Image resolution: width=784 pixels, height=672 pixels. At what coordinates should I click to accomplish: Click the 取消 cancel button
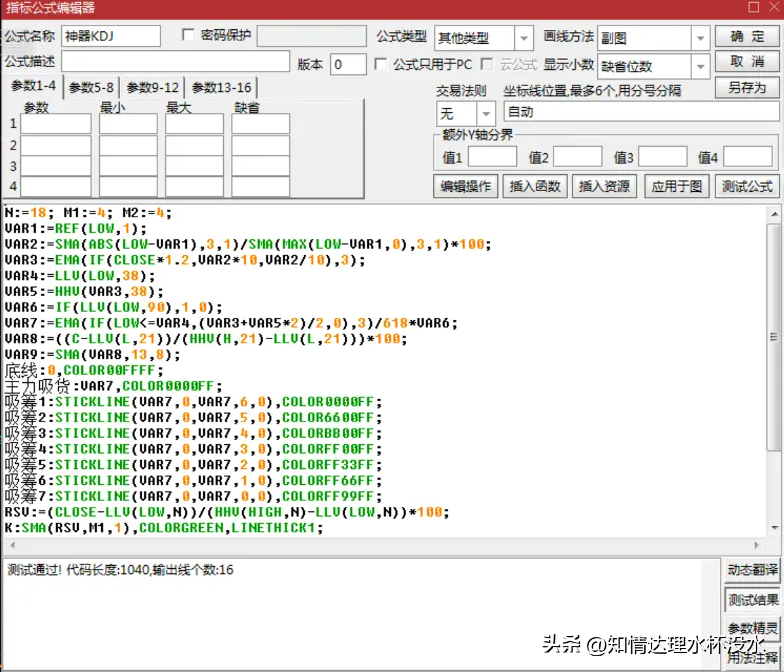747,62
